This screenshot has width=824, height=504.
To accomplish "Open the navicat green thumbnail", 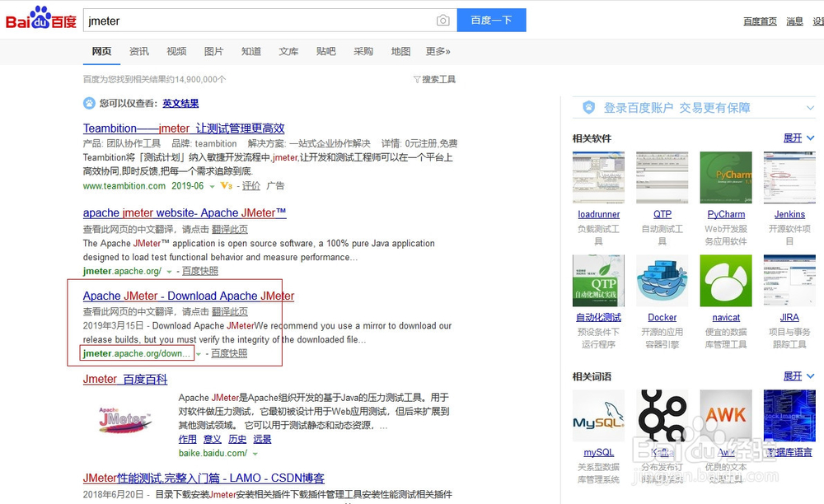I will (x=726, y=281).
